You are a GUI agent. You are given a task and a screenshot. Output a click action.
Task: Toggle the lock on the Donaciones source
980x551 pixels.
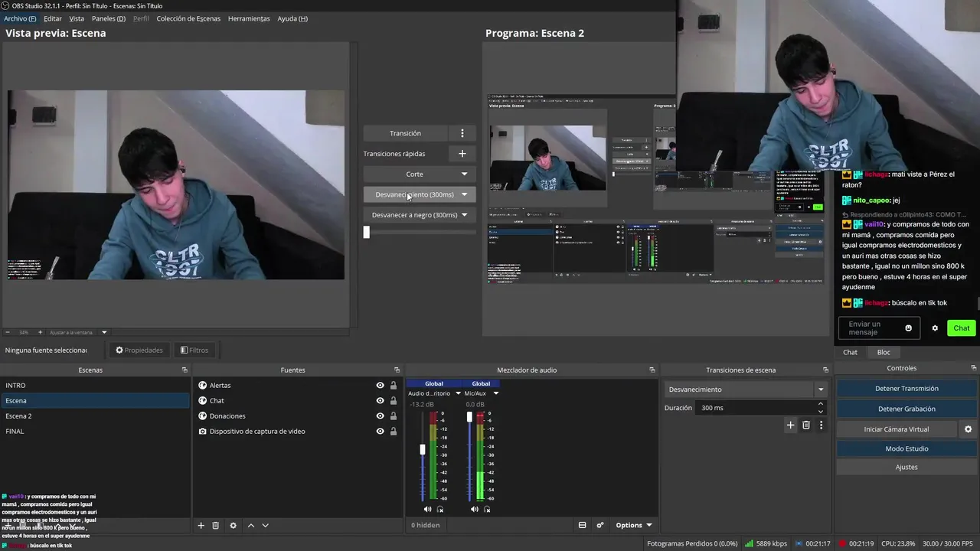[x=394, y=416]
